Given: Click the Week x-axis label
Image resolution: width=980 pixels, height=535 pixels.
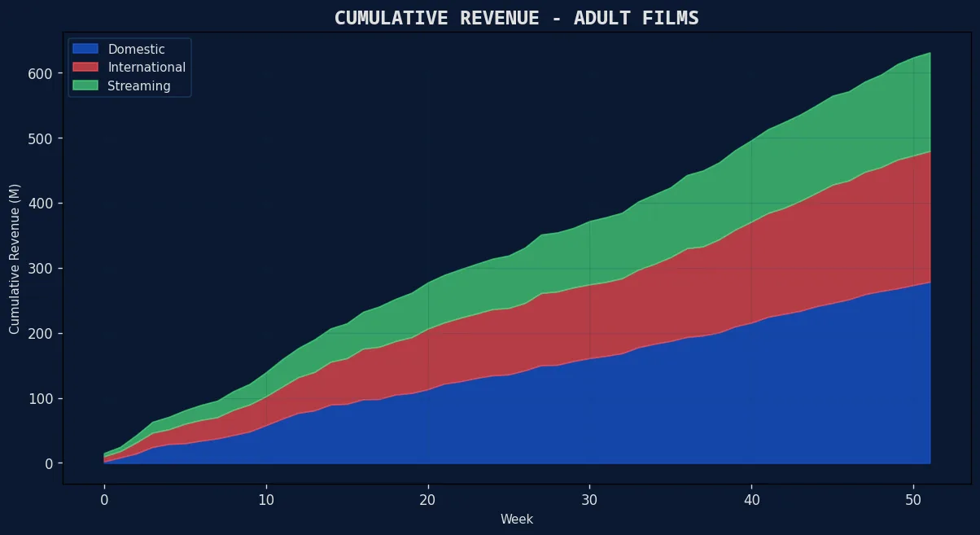Looking at the screenshot, I should tap(517, 519).
